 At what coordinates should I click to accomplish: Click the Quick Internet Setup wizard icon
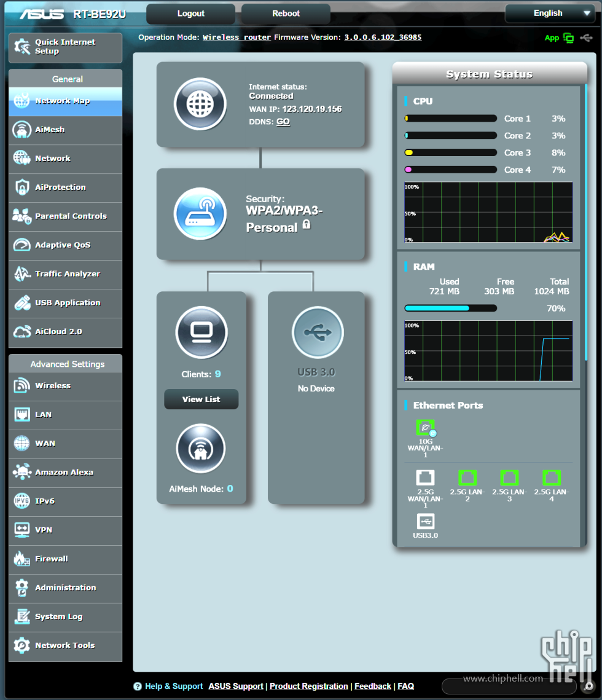22,47
